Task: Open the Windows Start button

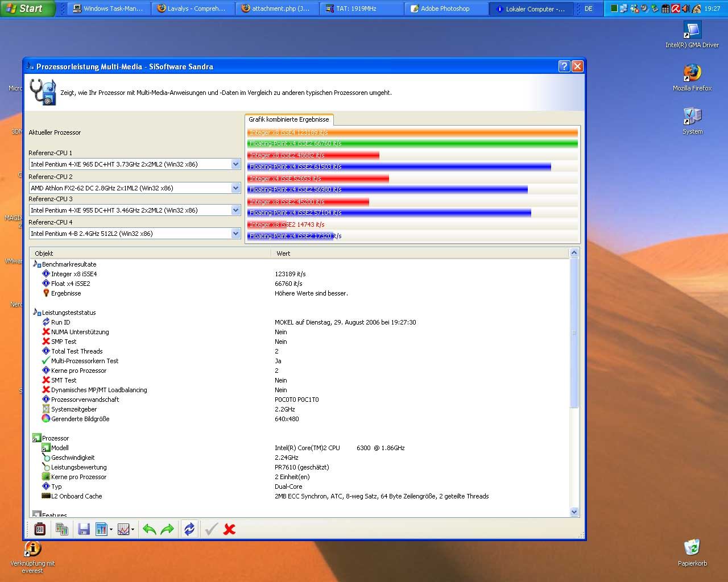Action: coord(27,9)
